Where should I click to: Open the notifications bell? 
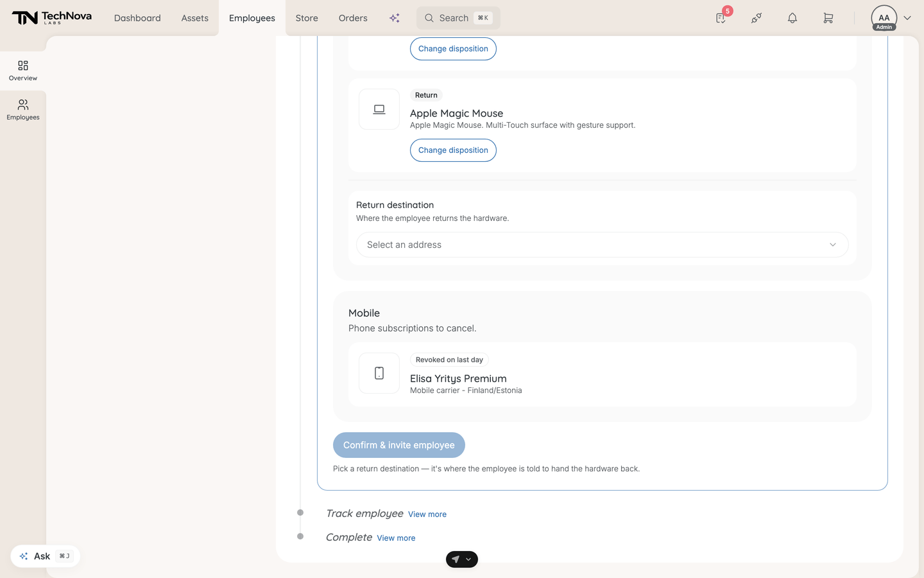pos(792,18)
